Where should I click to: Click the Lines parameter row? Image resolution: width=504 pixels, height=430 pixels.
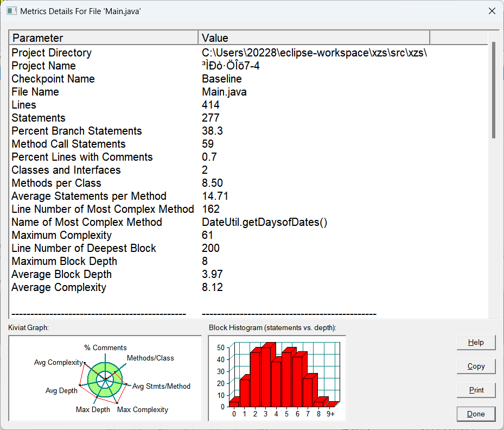tap(24, 105)
